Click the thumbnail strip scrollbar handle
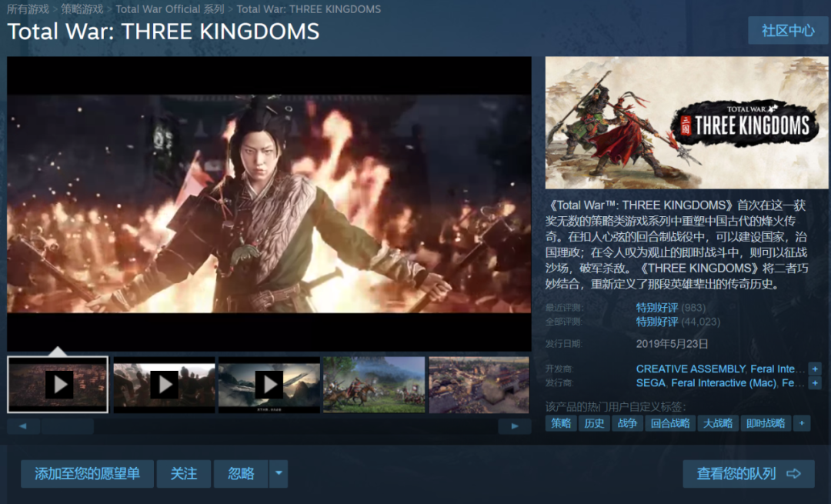This screenshot has width=831, height=504. [x=67, y=426]
